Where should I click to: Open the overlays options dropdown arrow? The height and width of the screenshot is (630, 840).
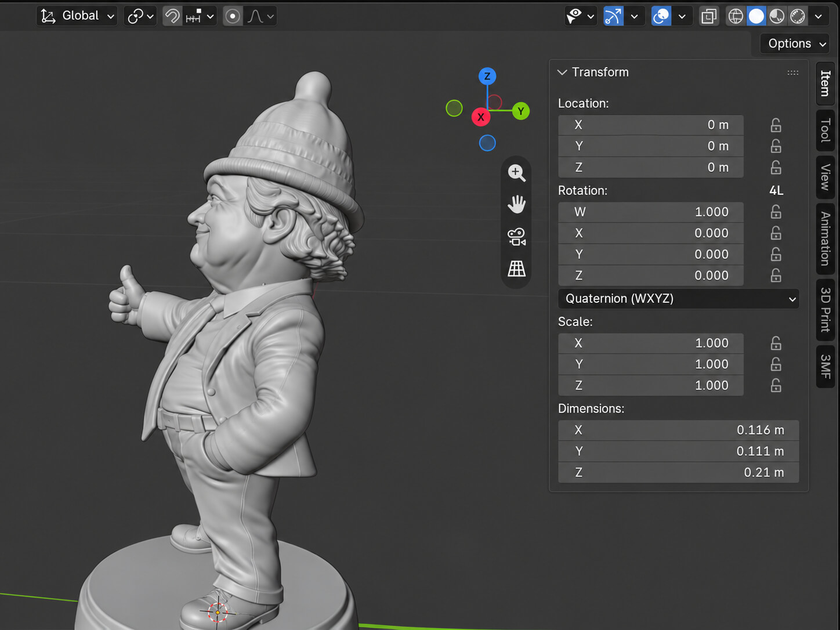(x=682, y=16)
